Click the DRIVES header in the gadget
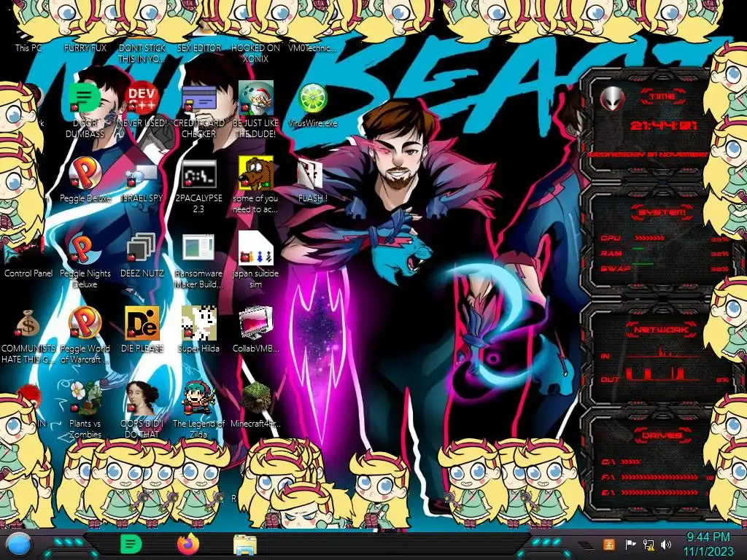This screenshot has width=747, height=560. click(x=662, y=436)
